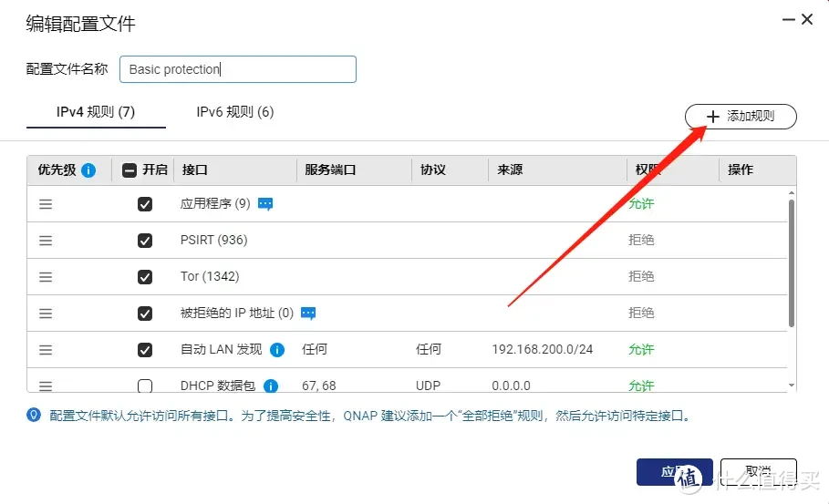Screen dimensions: 829x504
Task: Click the drag handle of the Tor row
Action: point(46,277)
